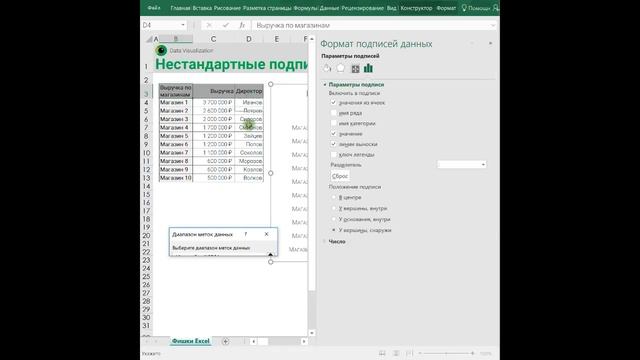
Task: Select cell Магазин 3 in table
Action: (176, 119)
